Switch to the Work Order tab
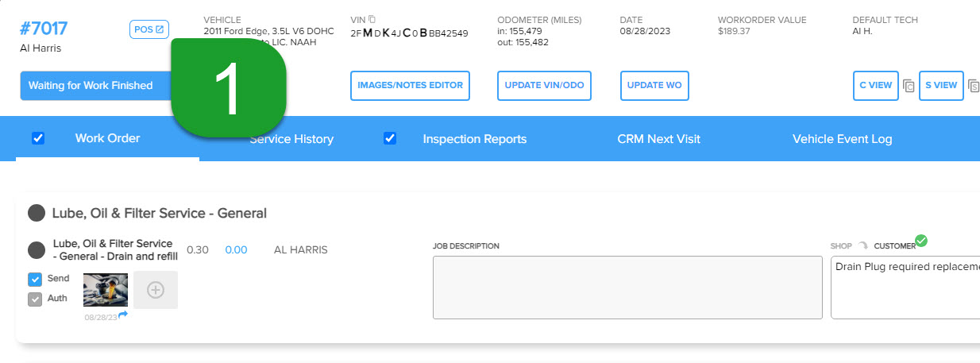 coord(107,138)
